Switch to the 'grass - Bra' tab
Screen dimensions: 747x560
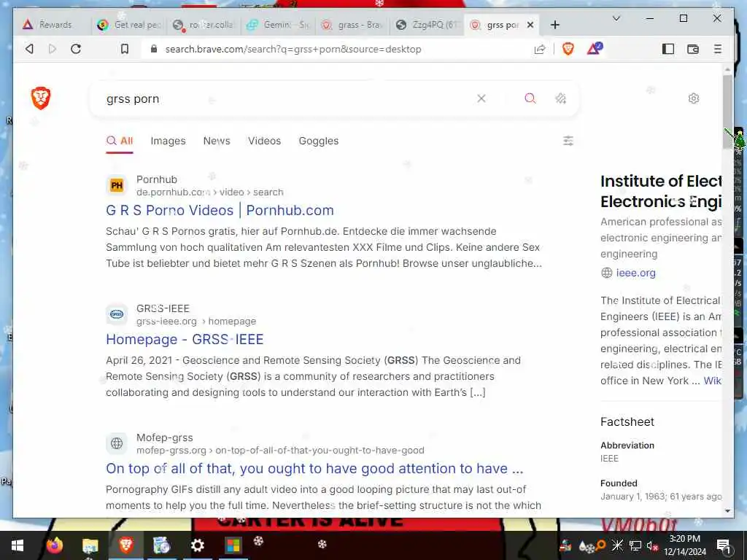tap(352, 25)
